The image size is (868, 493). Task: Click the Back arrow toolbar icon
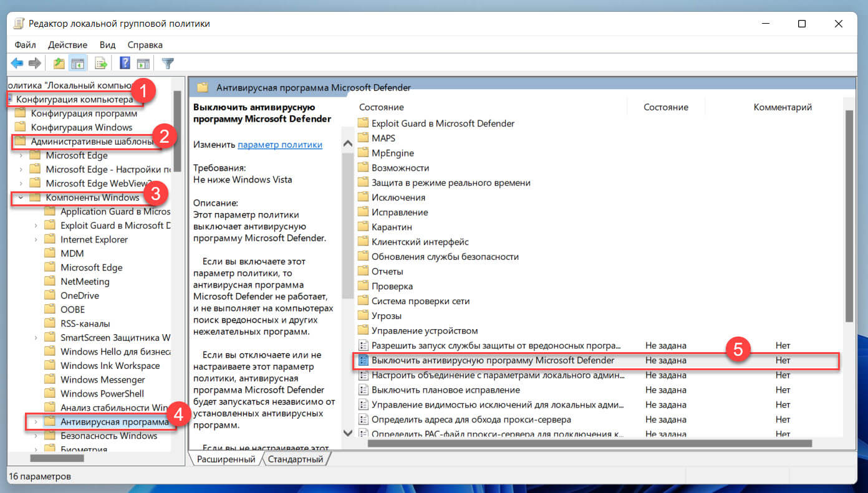click(x=17, y=63)
